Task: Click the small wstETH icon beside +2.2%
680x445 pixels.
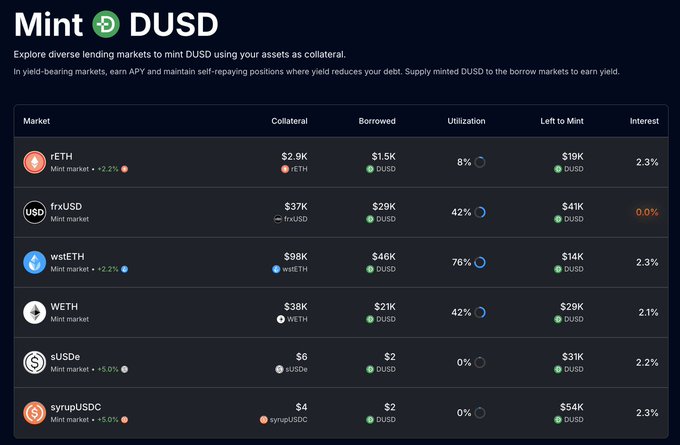Action: [x=124, y=269]
